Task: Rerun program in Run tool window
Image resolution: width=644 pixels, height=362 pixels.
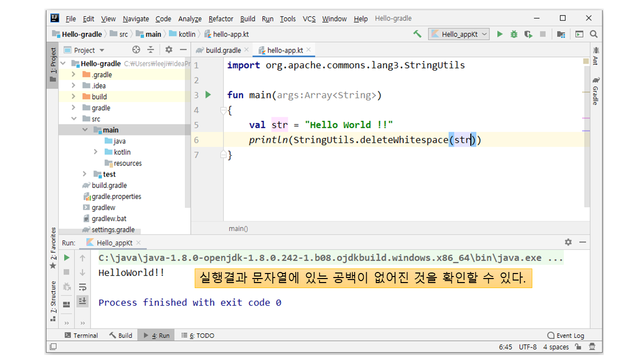Action: 66,258
